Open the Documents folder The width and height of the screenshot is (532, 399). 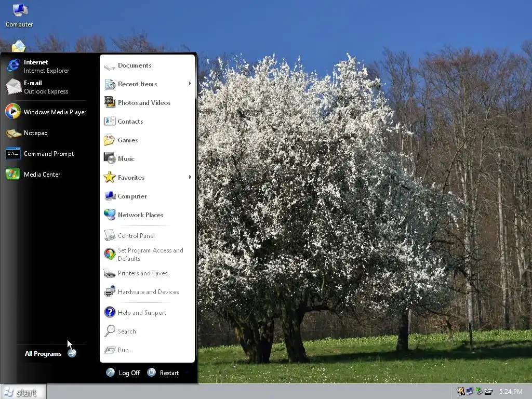click(x=147, y=65)
